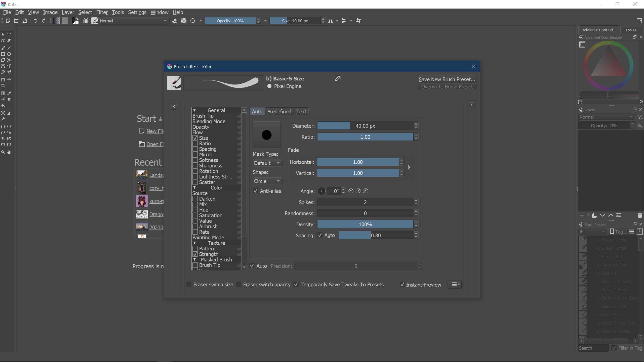Click the Search field in Brush Presets

tap(594, 348)
